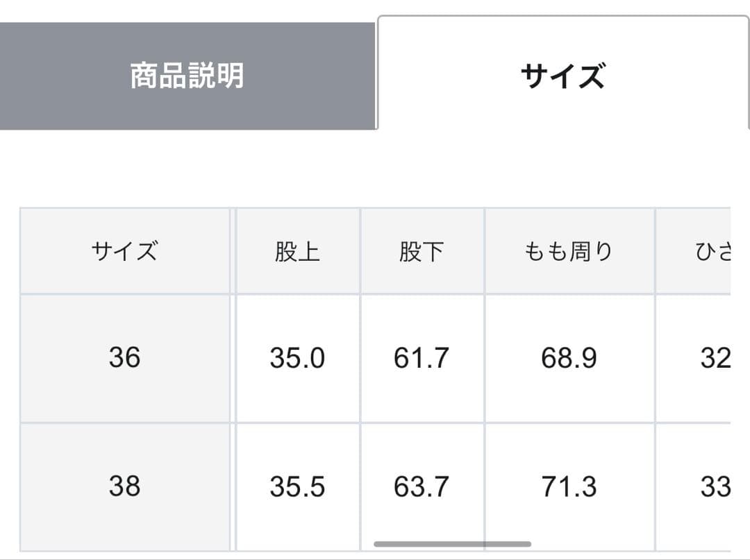Select the size 36 row label
The height and width of the screenshot is (560, 750).
[125, 358]
